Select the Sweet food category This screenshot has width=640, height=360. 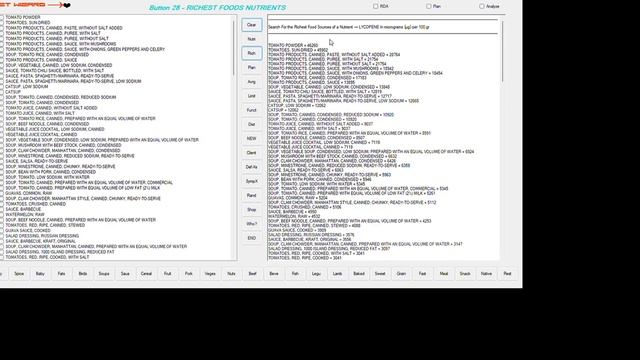click(380, 274)
